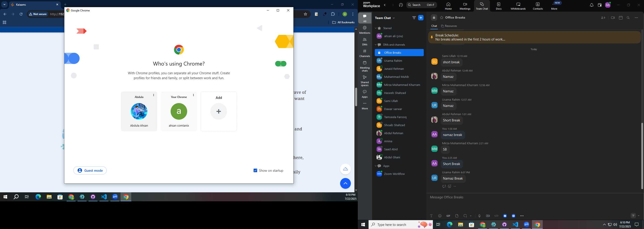View the 9 members of Office Breaks
Image resolution: width=644 pixels, height=229 pixels.
pos(603,18)
